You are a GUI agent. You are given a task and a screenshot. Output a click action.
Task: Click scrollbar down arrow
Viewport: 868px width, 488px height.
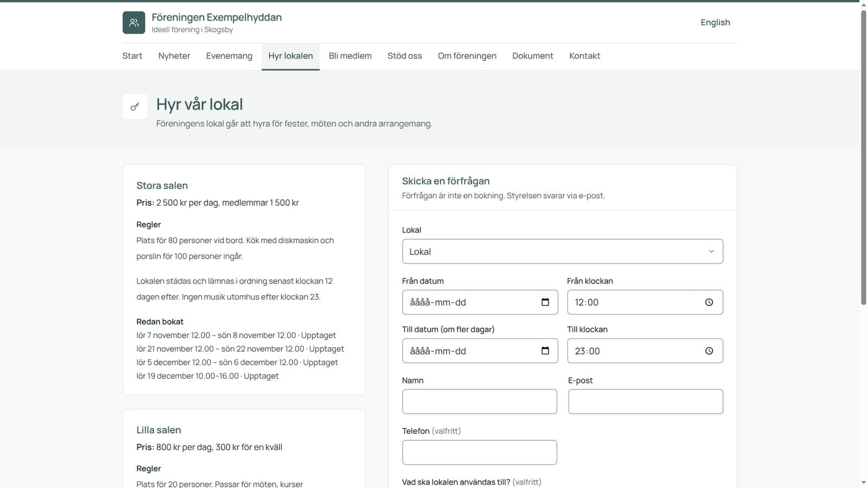[864, 483]
